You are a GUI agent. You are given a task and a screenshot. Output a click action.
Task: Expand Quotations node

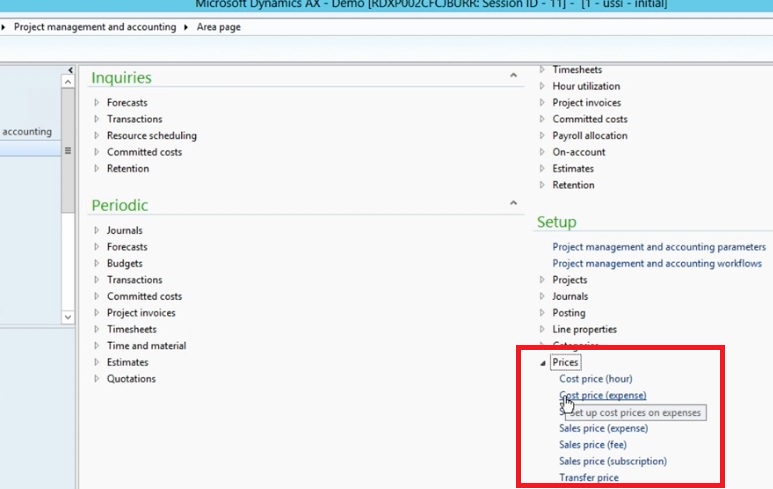click(x=97, y=379)
